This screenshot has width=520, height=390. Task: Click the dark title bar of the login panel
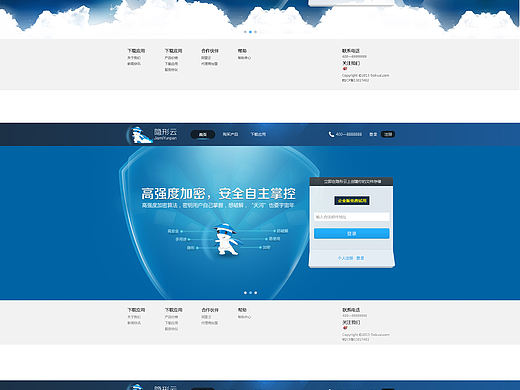352,182
